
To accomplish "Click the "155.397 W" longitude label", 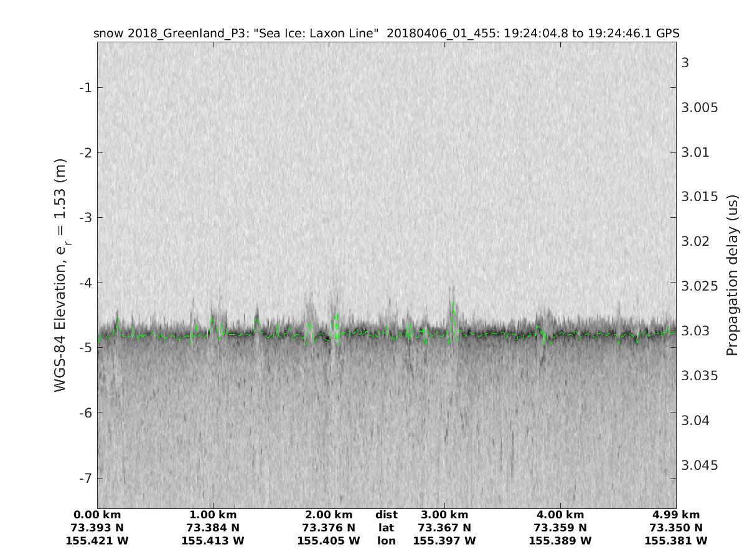I will [444, 541].
